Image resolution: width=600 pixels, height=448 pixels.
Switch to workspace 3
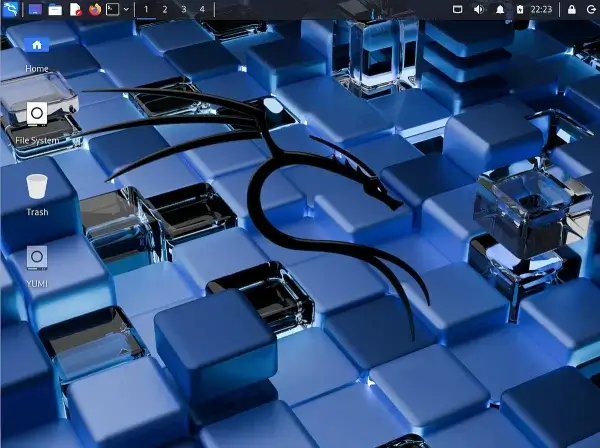pos(184,9)
